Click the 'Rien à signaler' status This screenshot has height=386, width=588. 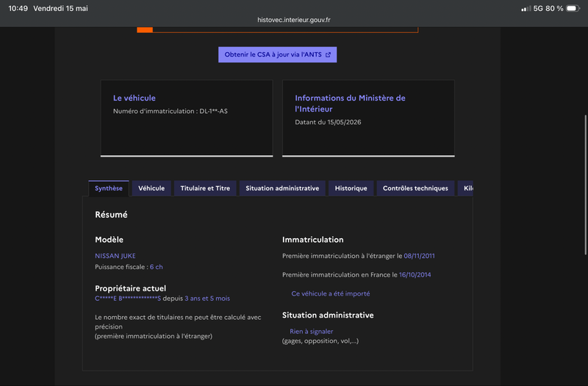(x=311, y=332)
